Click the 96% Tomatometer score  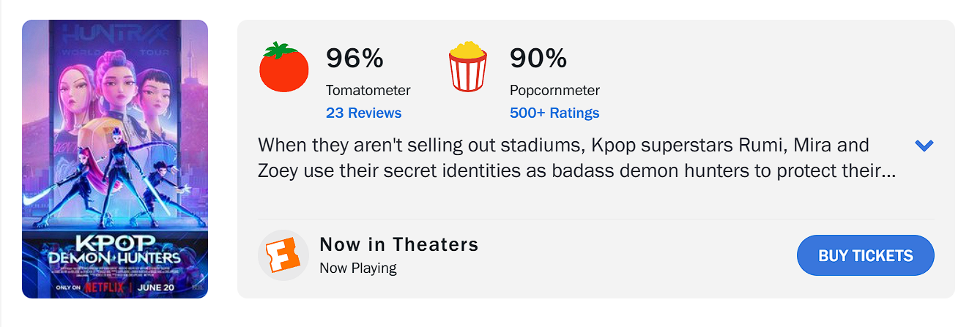(354, 58)
